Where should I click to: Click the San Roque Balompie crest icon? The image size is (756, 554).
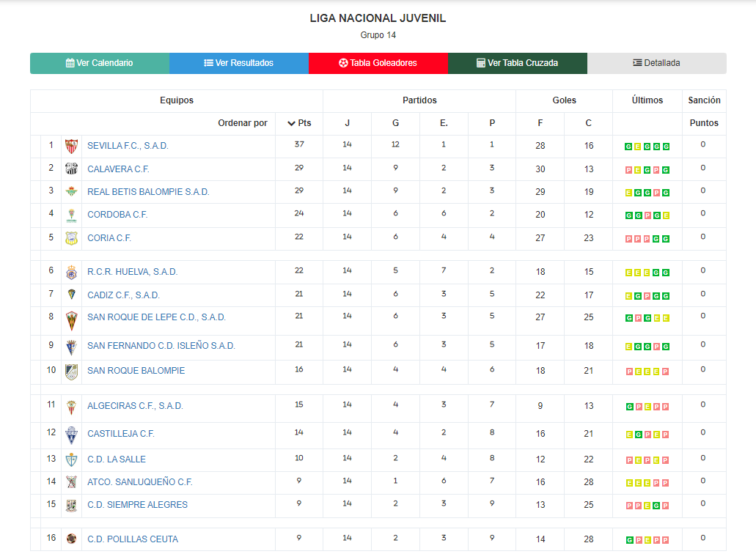[71, 372]
